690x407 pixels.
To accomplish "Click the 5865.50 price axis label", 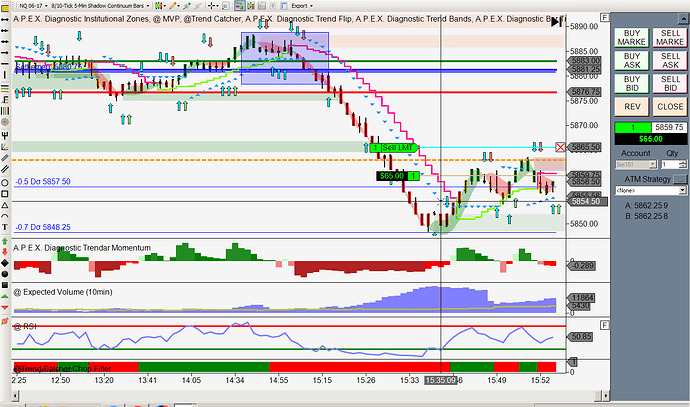I will coord(585,147).
